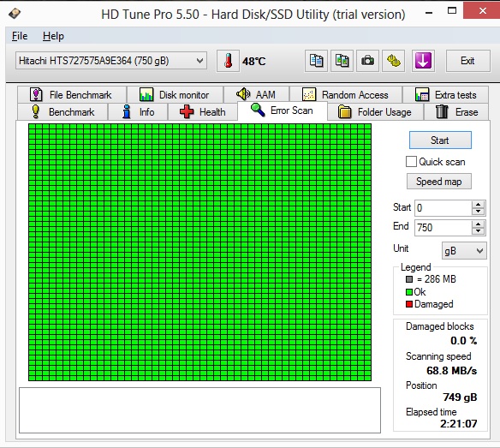Click the copy screenshot to clipboard icon
The image size is (500, 448).
tap(342, 61)
